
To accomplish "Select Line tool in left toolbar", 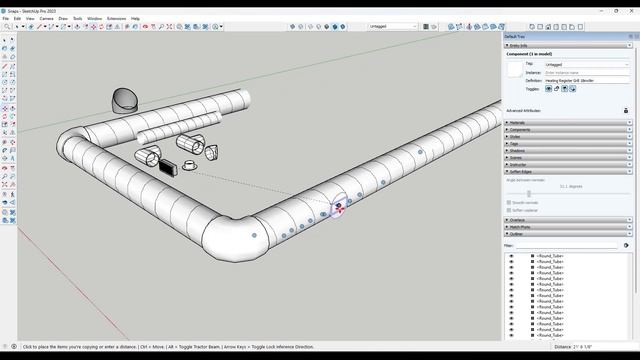I will point(4,66).
